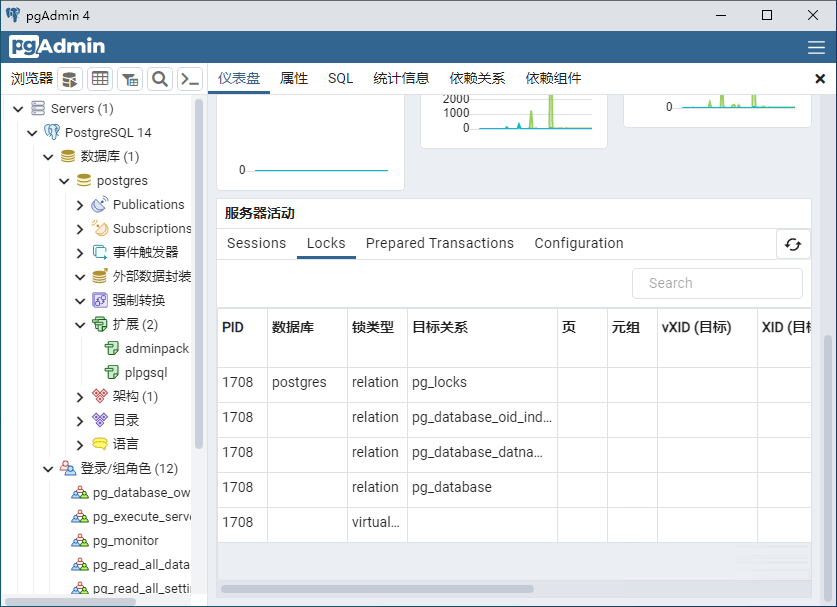Expand the 架构 (1) node
The width and height of the screenshot is (837, 607).
click(80, 397)
